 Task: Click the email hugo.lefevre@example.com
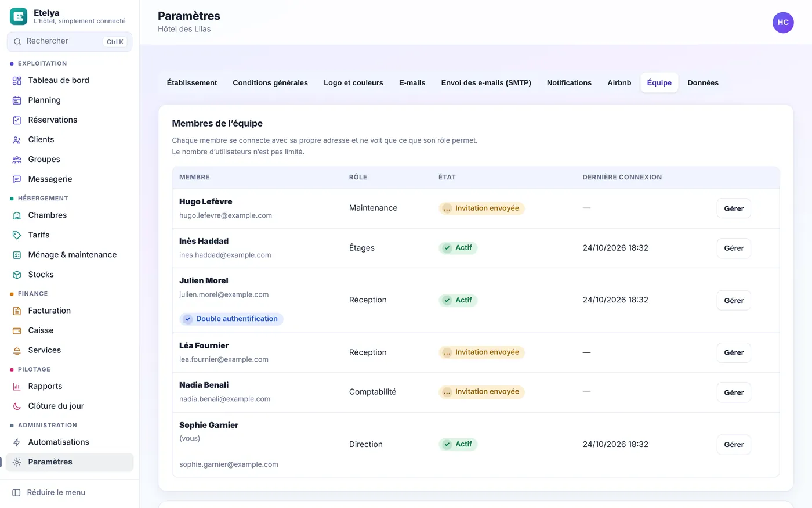[226, 215]
